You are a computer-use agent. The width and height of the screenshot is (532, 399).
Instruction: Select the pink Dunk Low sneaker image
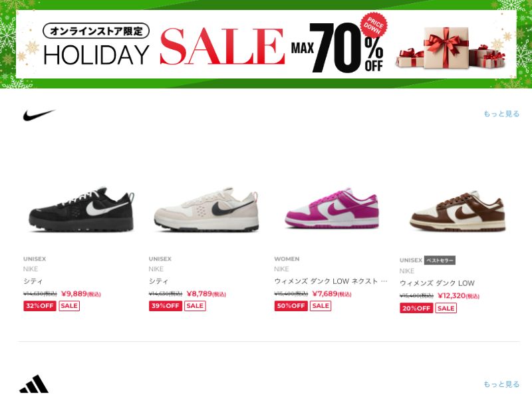click(x=332, y=208)
